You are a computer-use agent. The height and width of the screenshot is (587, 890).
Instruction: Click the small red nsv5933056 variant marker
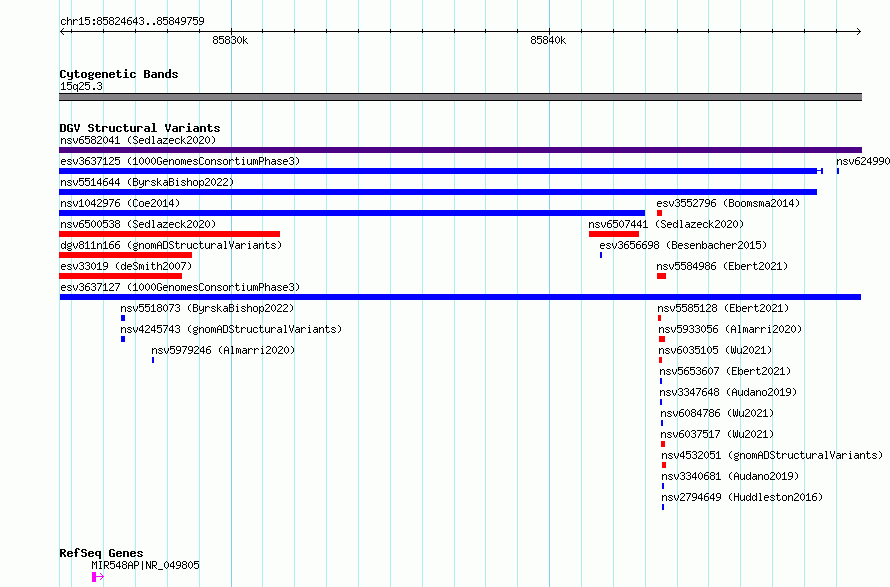point(662,339)
